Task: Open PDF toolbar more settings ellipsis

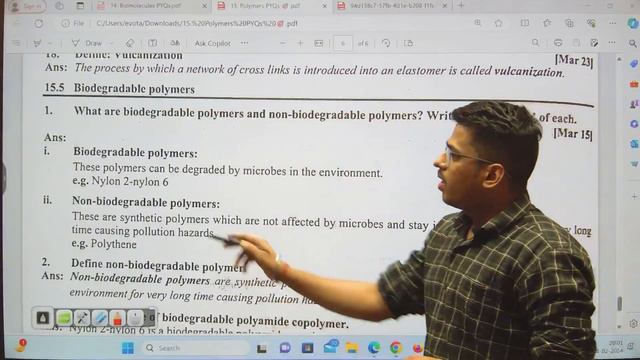Action: pos(612,42)
